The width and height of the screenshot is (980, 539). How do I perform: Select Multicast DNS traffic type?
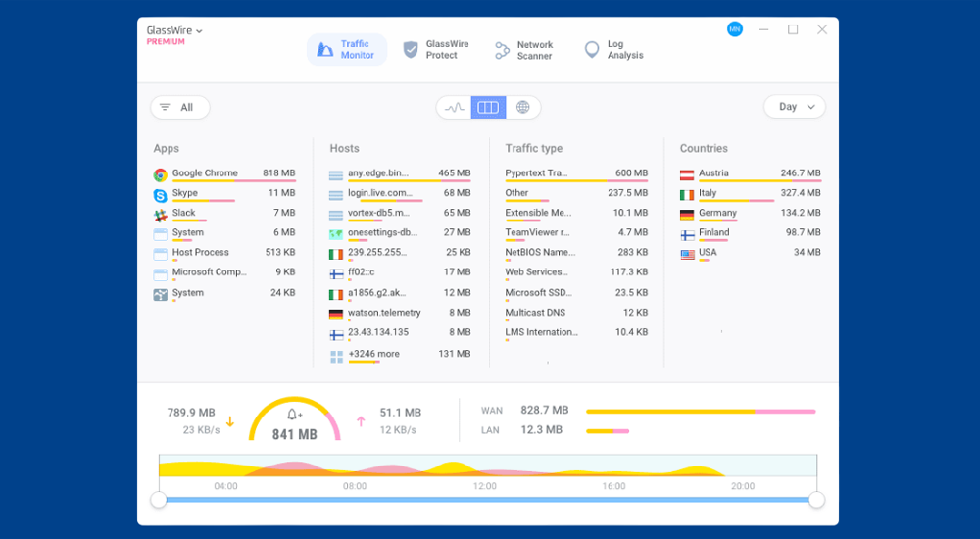point(576,314)
